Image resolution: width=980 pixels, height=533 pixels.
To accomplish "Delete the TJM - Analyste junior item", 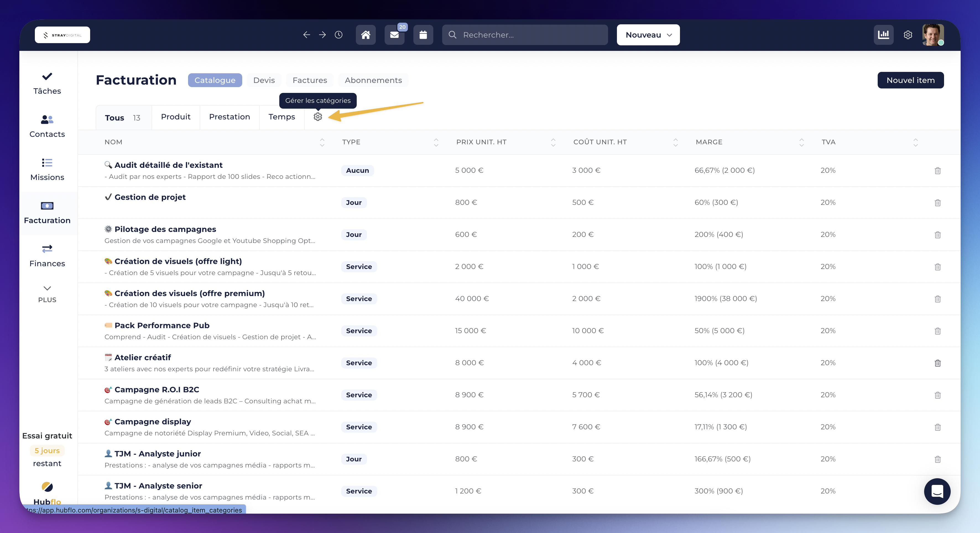I will click(938, 459).
